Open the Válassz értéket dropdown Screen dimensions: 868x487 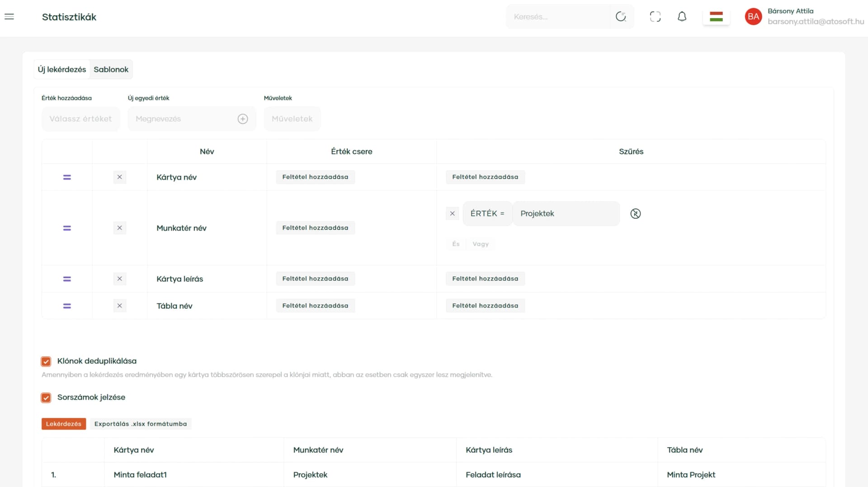(80, 119)
